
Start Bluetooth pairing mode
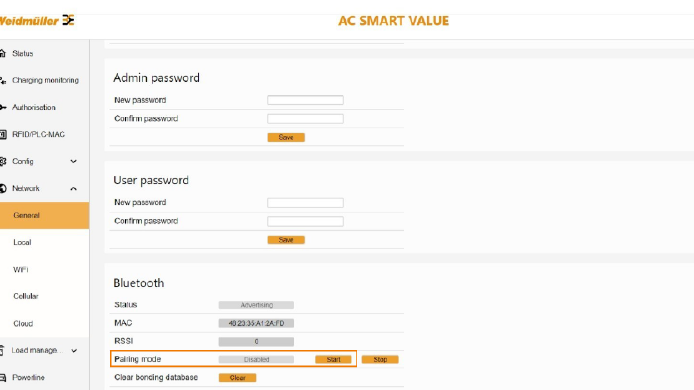click(333, 359)
